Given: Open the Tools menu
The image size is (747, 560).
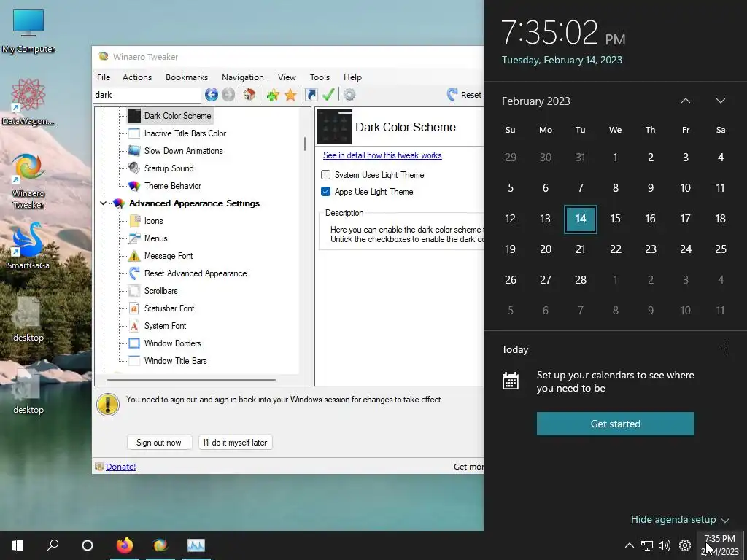Looking at the screenshot, I should point(320,77).
